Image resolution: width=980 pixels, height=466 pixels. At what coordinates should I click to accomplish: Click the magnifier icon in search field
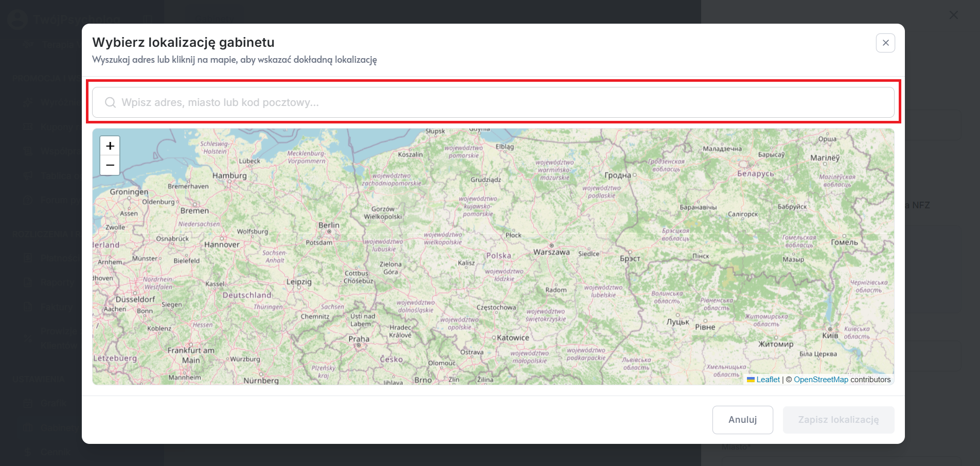click(x=110, y=102)
